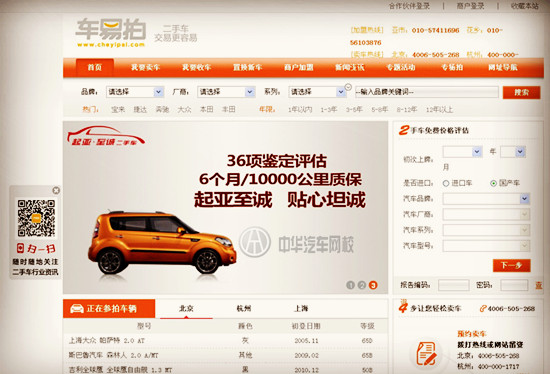The image size is (550, 374).
Task: Click the car icon beside 正在参拍车辆
Action: click(76, 309)
